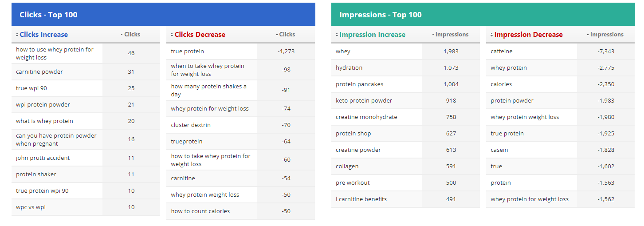
Task: Select the Clicks - Top 100 title bar
Action: click(x=163, y=15)
